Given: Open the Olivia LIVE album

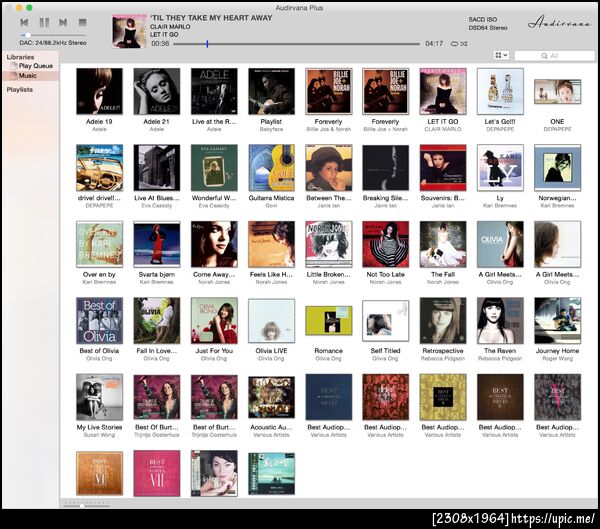Looking at the screenshot, I should click(x=271, y=321).
